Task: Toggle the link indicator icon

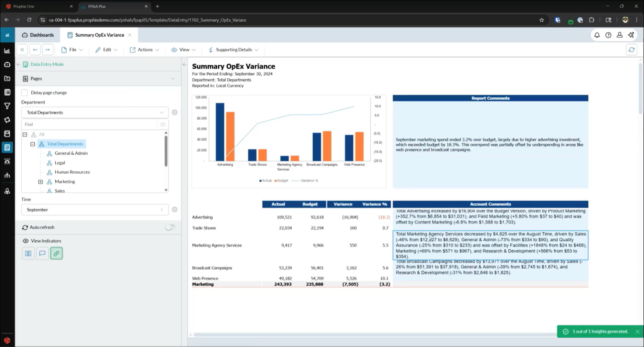Action: point(56,253)
